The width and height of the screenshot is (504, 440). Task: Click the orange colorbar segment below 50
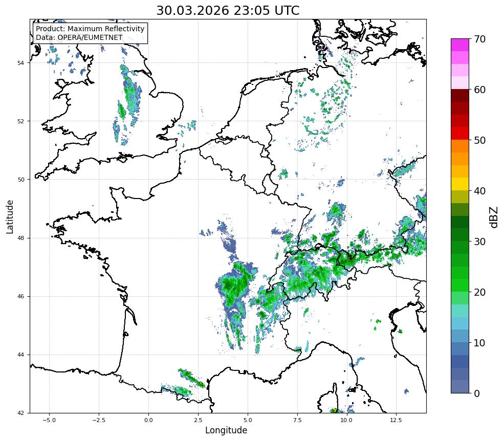pos(460,146)
